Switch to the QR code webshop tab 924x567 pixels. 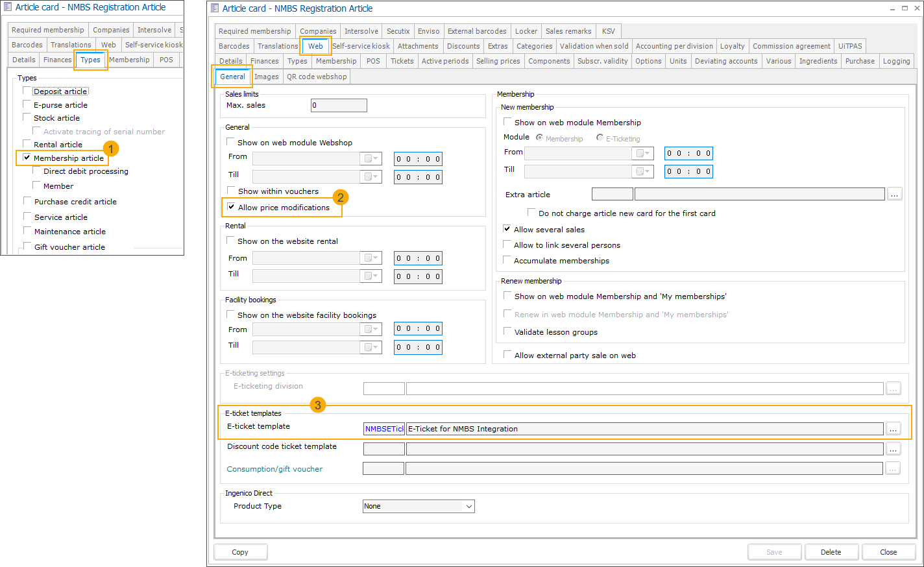(317, 77)
